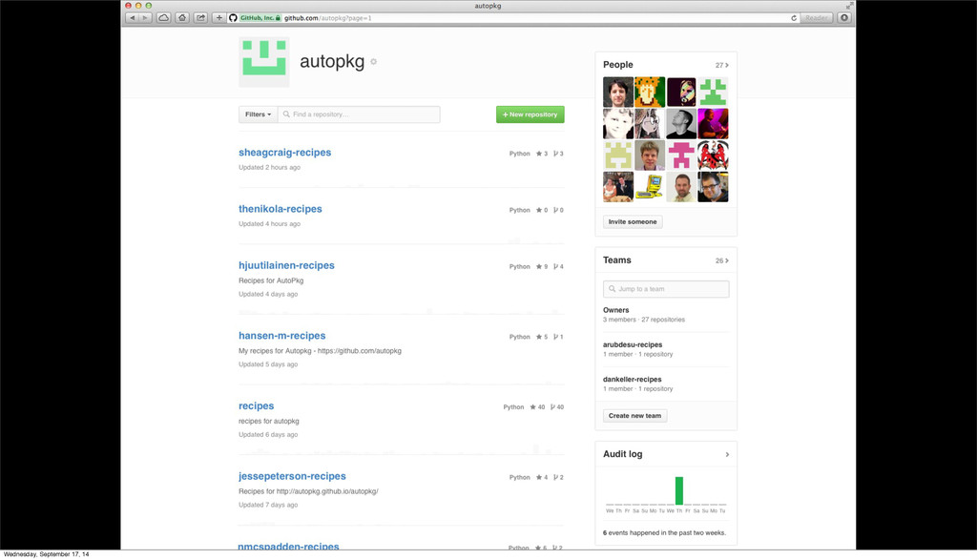Click the star count on recipes row
The height and width of the screenshot is (560, 977).
(542, 407)
